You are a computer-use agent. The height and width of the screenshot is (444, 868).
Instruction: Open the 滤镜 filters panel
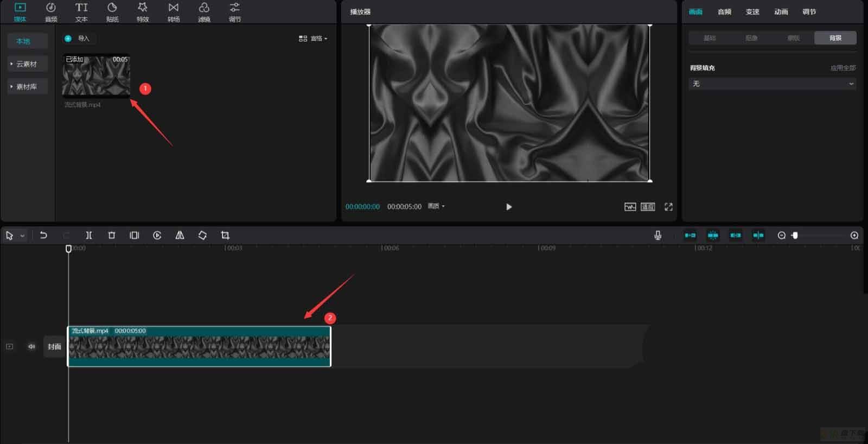tap(204, 12)
